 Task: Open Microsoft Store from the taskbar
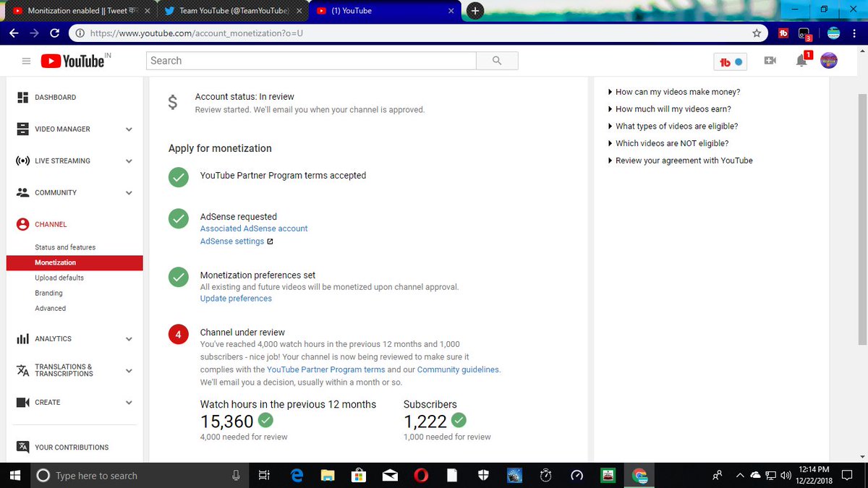coord(358,475)
